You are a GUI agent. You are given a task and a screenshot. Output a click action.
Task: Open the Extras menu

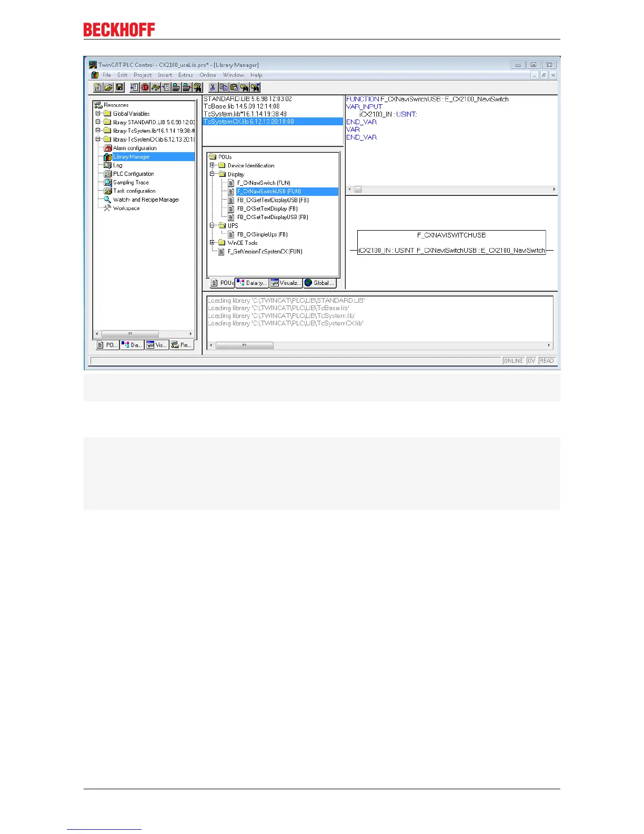186,75
